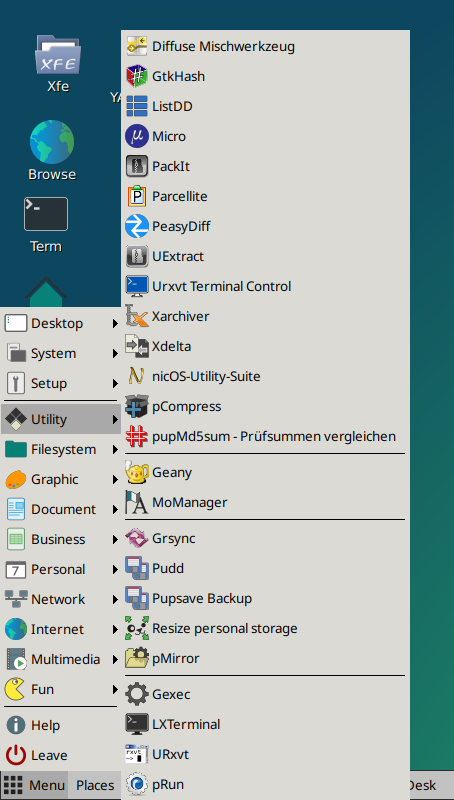Click the 'LXTerminal' label
The width and height of the screenshot is (454, 800).
(186, 724)
